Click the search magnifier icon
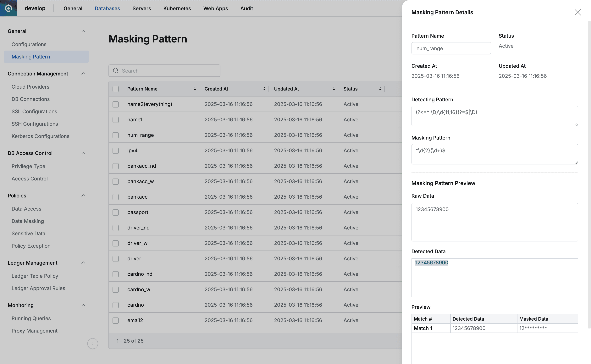The height and width of the screenshot is (364, 591). point(116,70)
